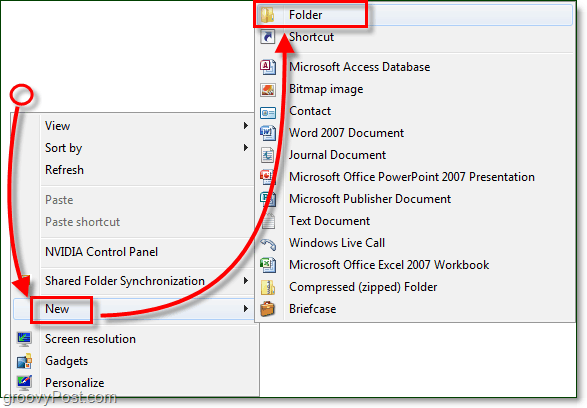This screenshot has width=587, height=408.
Task: Create an Excel 2007 Workbook
Action: pos(415,265)
